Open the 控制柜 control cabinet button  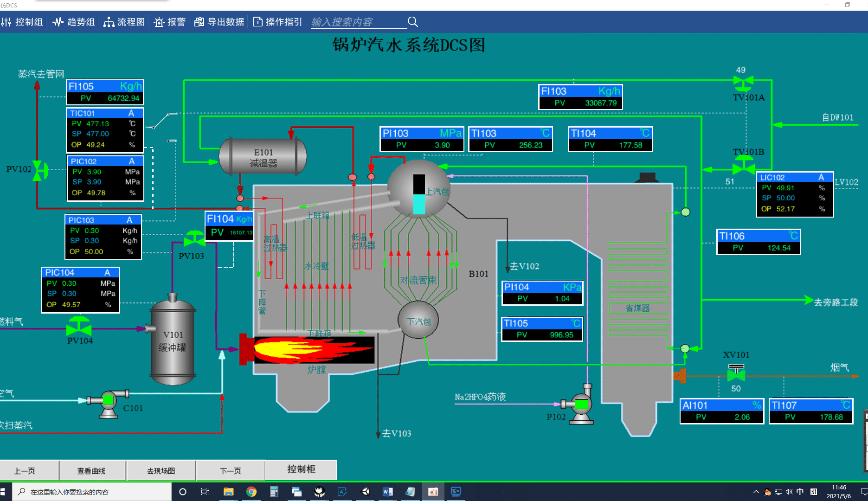click(x=301, y=469)
